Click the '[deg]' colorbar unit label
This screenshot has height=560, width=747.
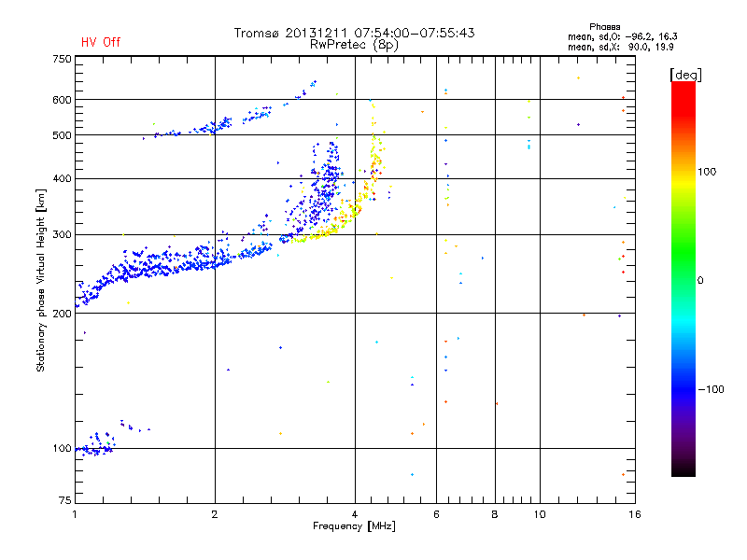(x=685, y=75)
